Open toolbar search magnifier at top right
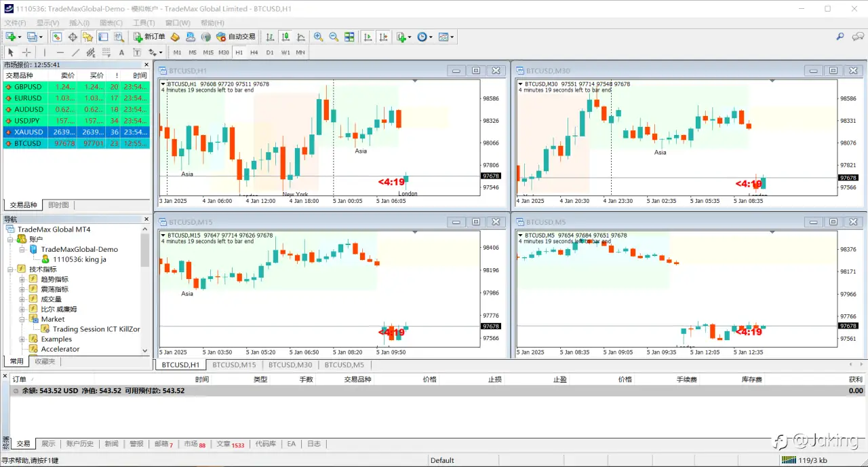Image resolution: width=868 pixels, height=467 pixels. pos(840,37)
